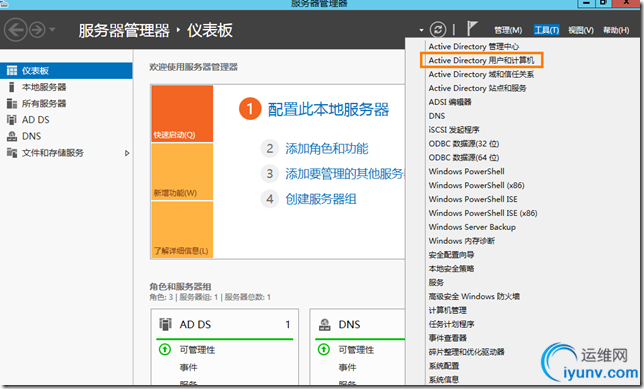Launch Windows PowerShell ISE (x86) menu item
Screen dimensions: 644x389
[483, 213]
